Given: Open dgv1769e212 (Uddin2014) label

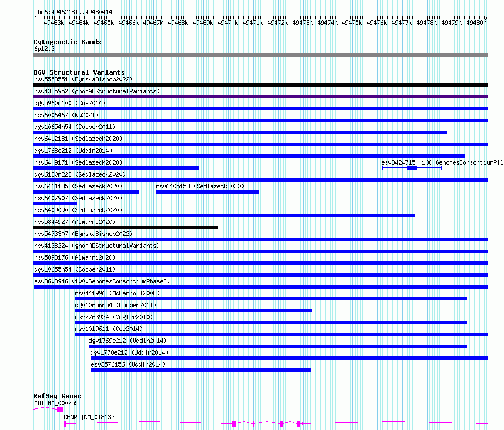Looking at the screenshot, I should click(127, 341).
